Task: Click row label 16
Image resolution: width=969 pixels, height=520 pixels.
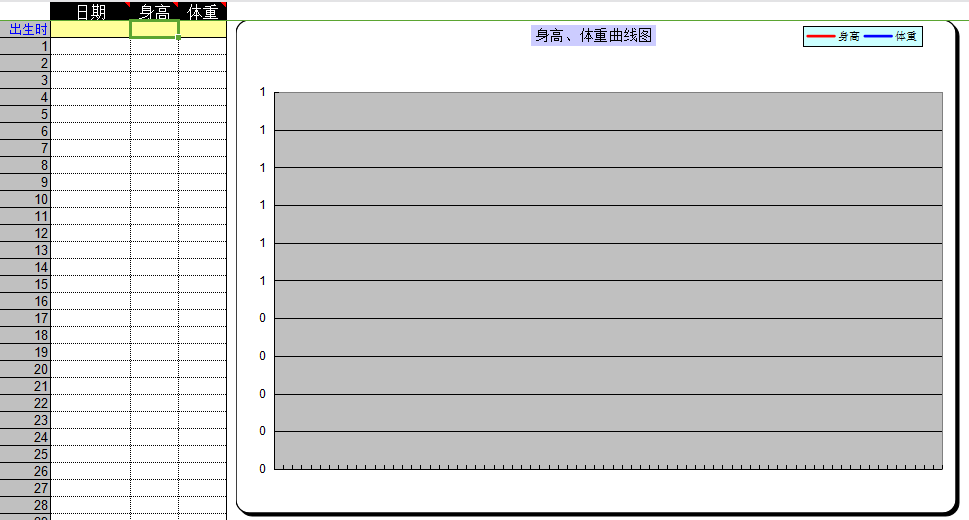Action: 25,301
